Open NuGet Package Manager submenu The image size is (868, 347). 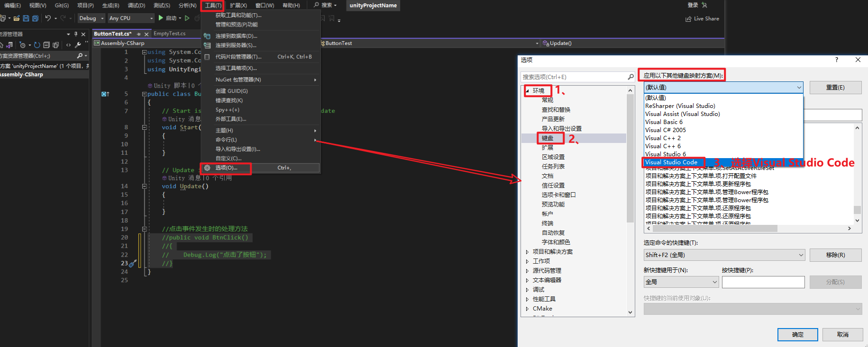click(260, 80)
